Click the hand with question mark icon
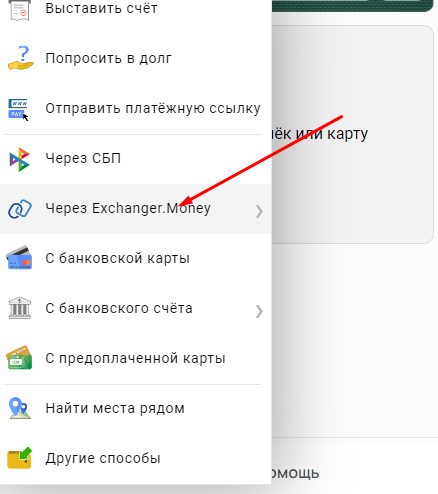This screenshot has width=438, height=494. 21,58
